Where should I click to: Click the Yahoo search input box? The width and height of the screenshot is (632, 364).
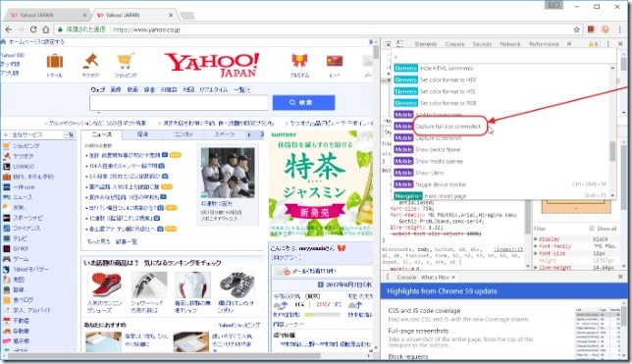click(x=179, y=102)
